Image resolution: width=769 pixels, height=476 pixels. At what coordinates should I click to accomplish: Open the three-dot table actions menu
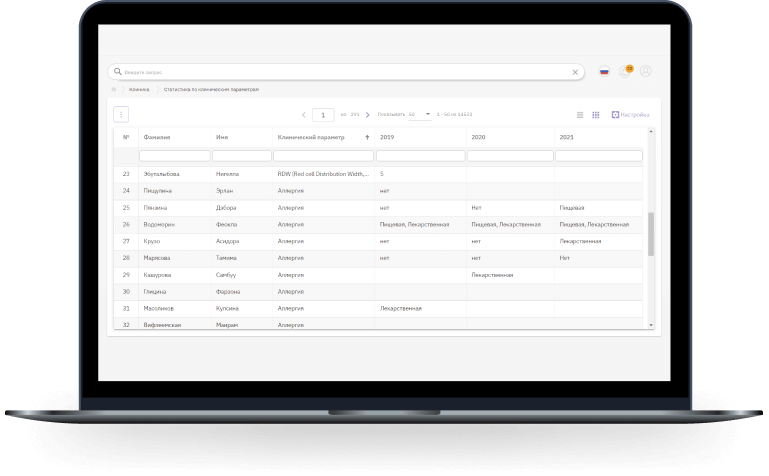click(x=121, y=114)
